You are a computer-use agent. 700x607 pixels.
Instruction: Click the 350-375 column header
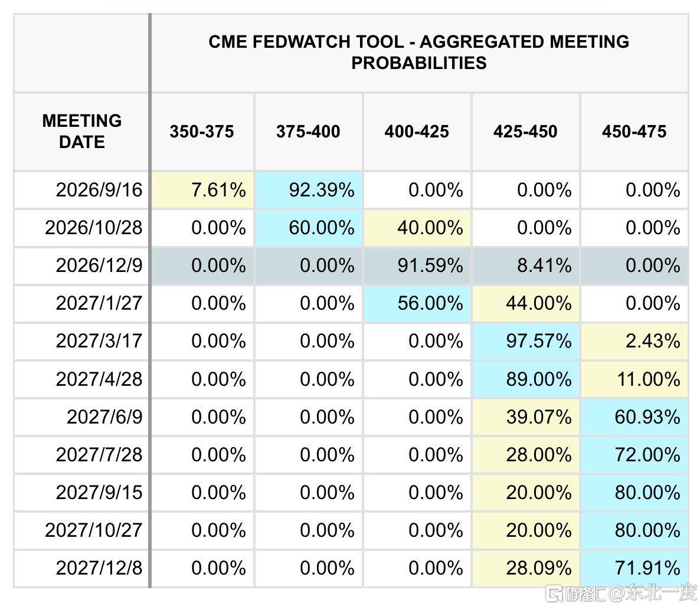(202, 132)
